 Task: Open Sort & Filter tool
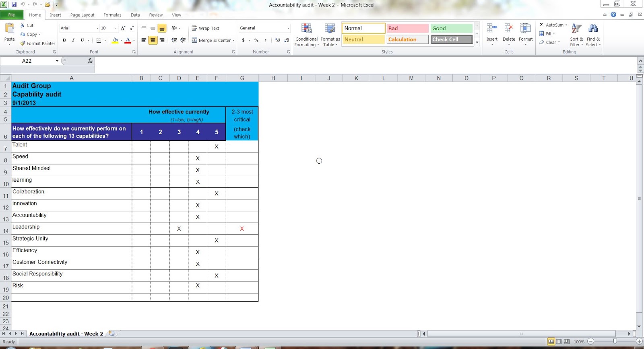tap(576, 35)
